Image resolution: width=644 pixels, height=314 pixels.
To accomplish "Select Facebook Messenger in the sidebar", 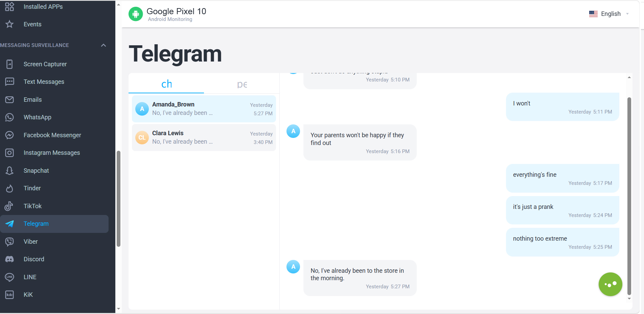I will pyautogui.click(x=54, y=135).
